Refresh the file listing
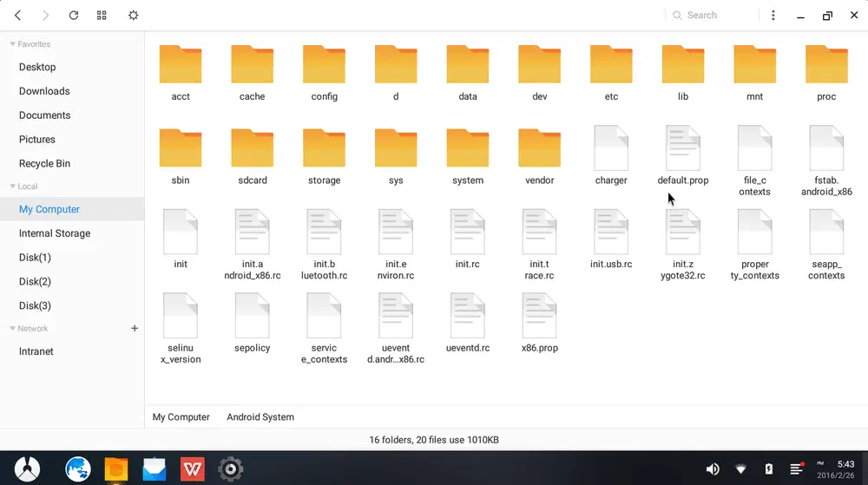The image size is (868, 485). click(74, 16)
